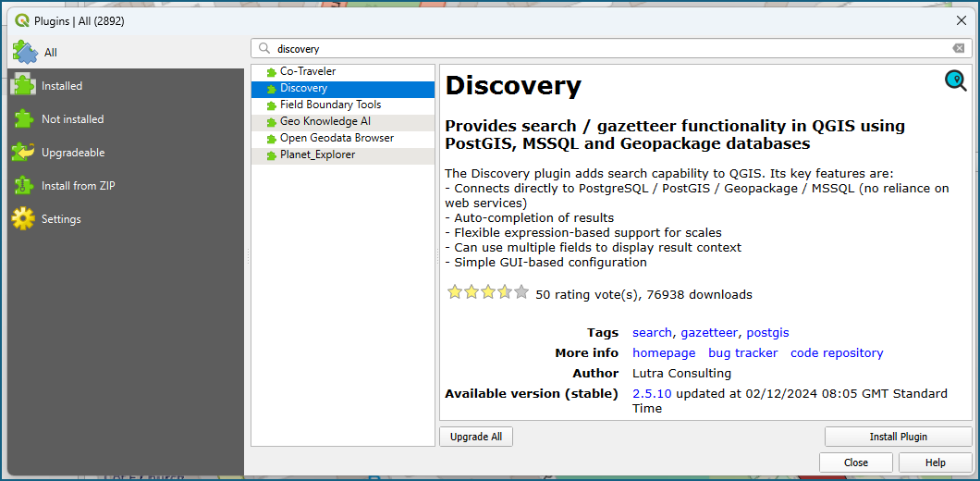Rate plugin with the first star
The width and height of the screenshot is (980, 481).
(454, 292)
